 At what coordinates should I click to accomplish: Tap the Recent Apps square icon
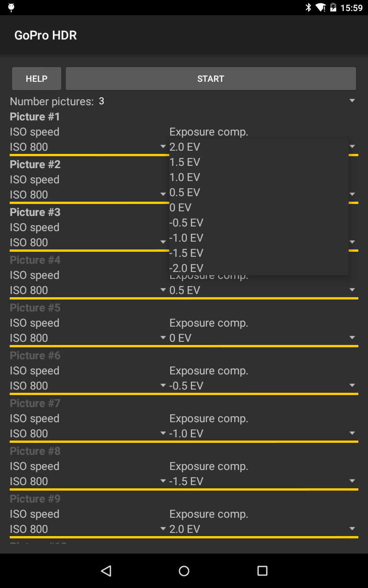[262, 571]
